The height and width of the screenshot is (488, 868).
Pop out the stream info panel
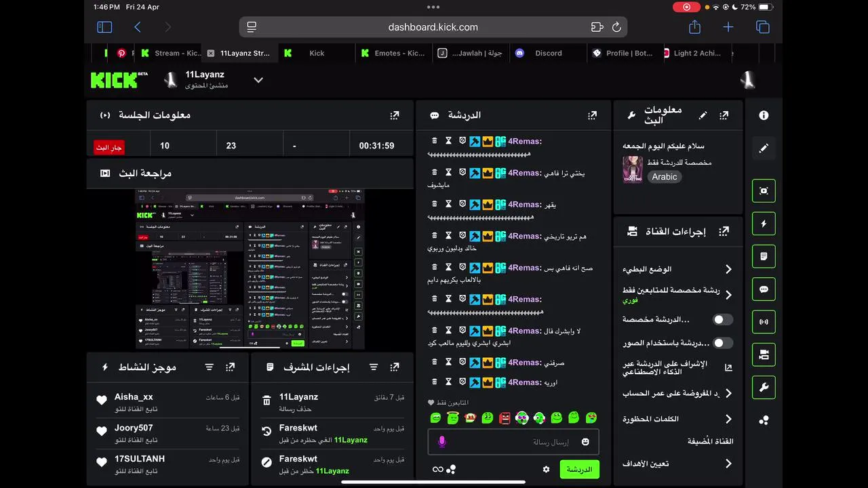click(724, 115)
